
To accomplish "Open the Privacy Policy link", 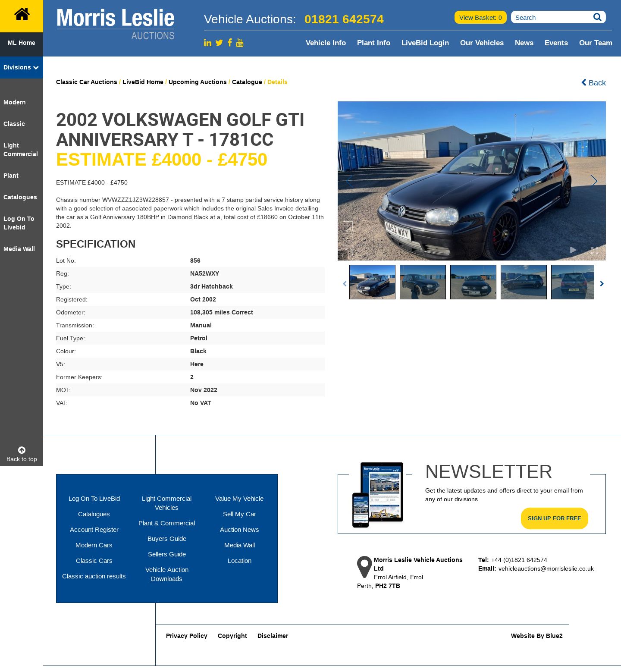I will [187, 636].
